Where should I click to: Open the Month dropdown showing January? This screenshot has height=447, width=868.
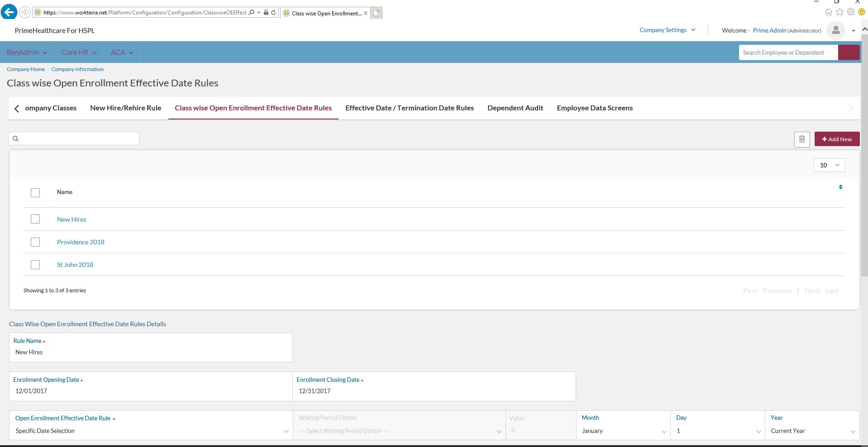(x=623, y=431)
